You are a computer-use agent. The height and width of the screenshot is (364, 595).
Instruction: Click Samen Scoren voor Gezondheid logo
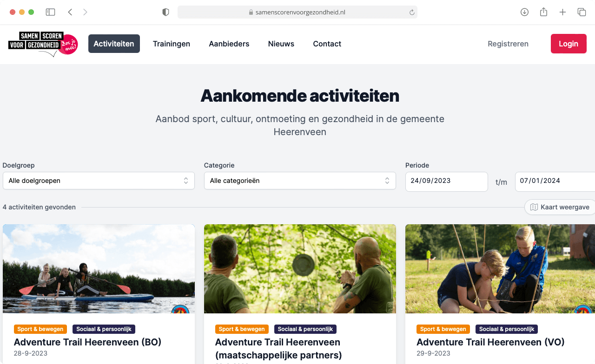tap(43, 44)
